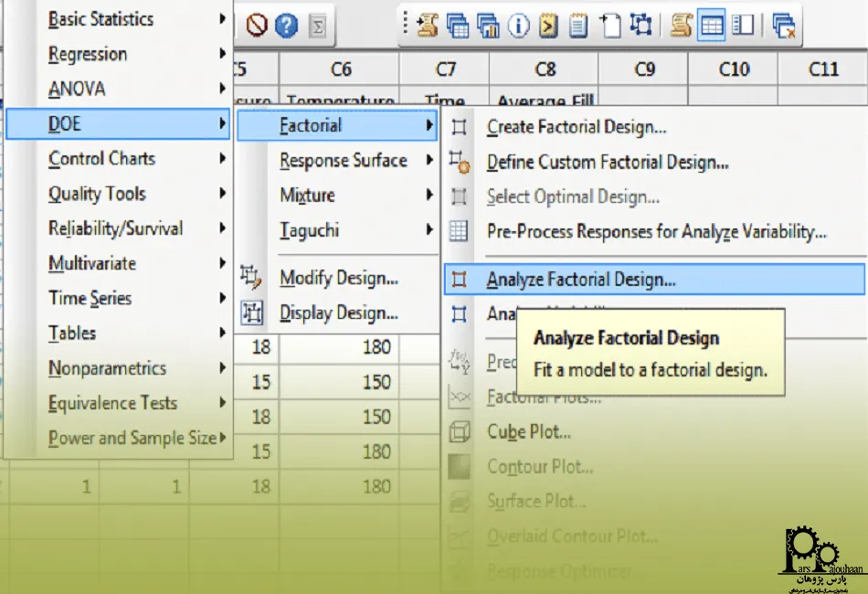The image size is (868, 594).
Task: Click the Info (i) toolbar icon
Action: click(518, 26)
